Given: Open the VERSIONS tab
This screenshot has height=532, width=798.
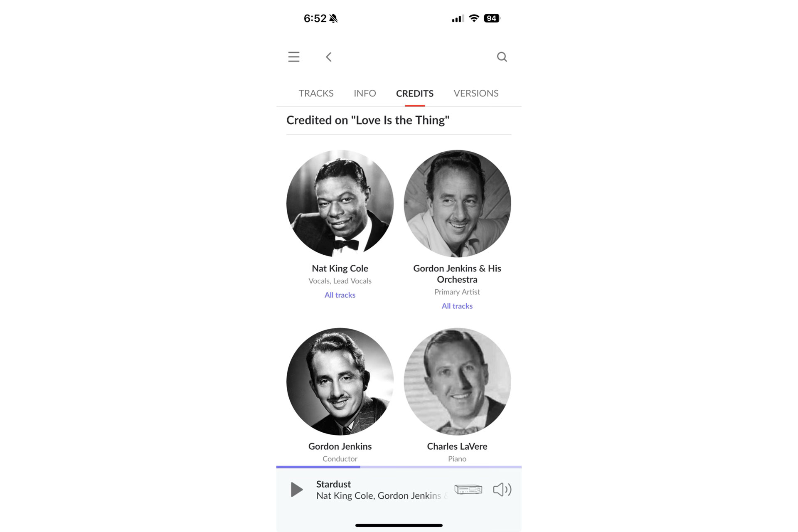Looking at the screenshot, I should coord(476,93).
